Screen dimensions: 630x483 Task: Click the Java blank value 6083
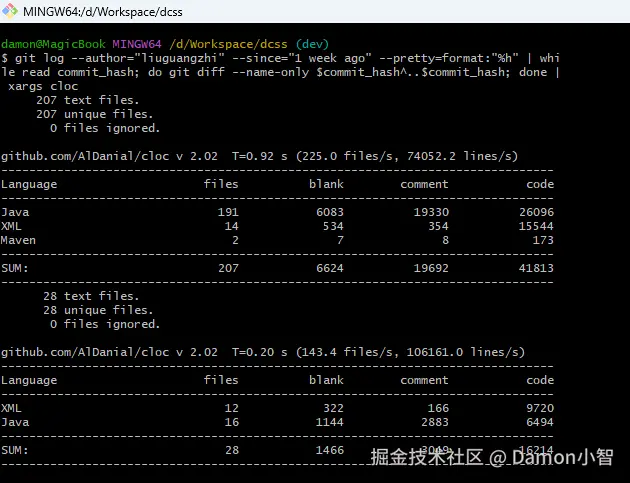coord(330,212)
